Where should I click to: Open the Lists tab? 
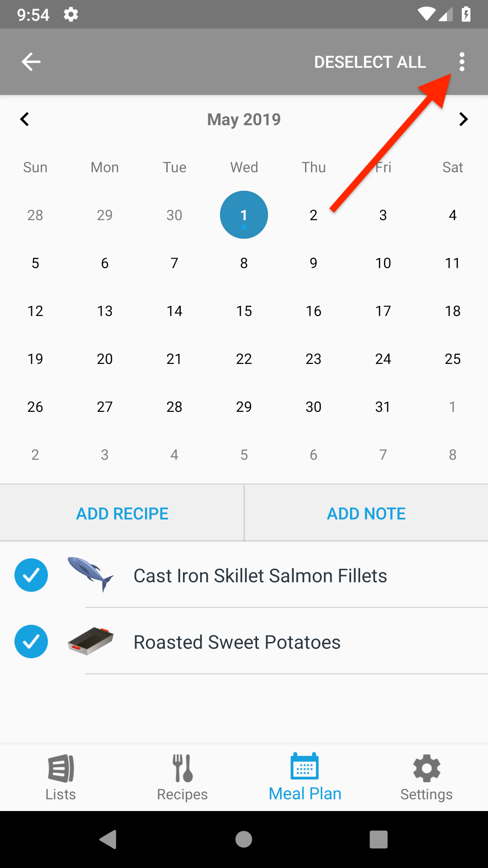[61, 778]
